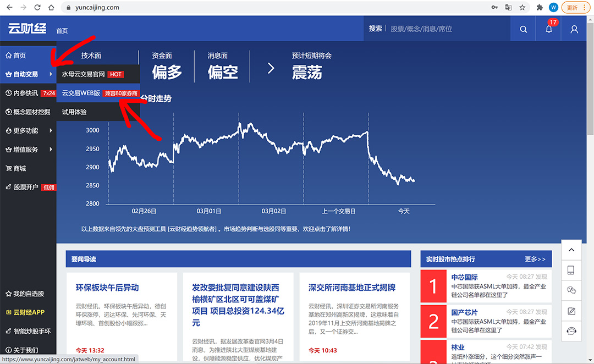Open the user account icon
Image resolution: width=594 pixels, height=364 pixels.
574,29
